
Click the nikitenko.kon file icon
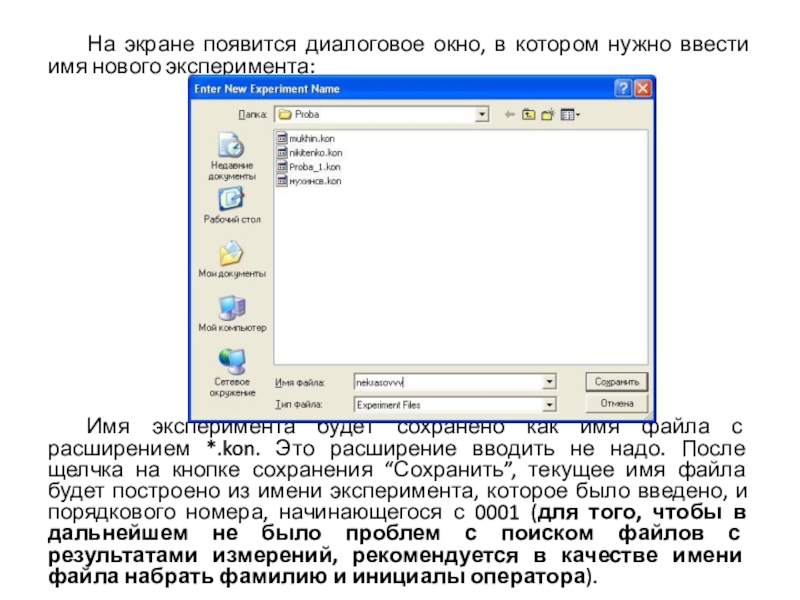282,153
